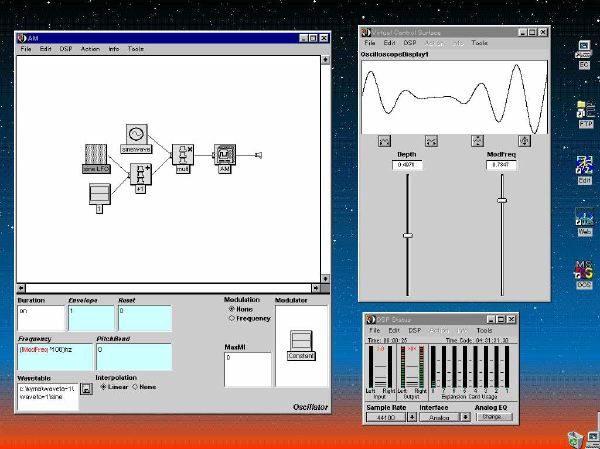Click the first oscilloscope button below the display

coord(384,141)
